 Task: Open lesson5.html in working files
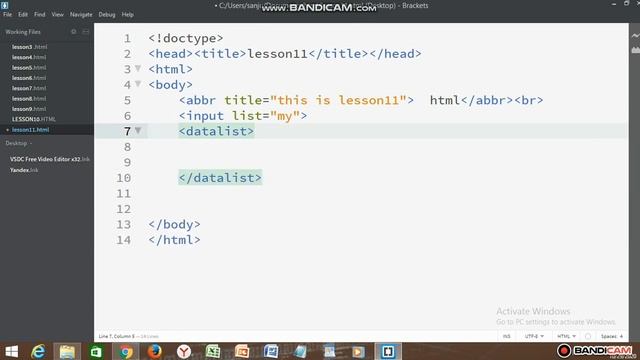[x=29, y=67]
